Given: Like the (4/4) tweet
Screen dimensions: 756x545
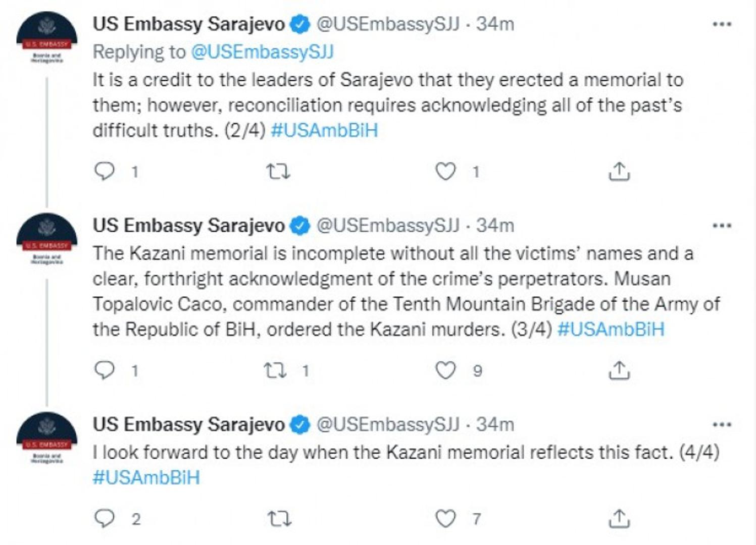Looking at the screenshot, I should [x=445, y=519].
